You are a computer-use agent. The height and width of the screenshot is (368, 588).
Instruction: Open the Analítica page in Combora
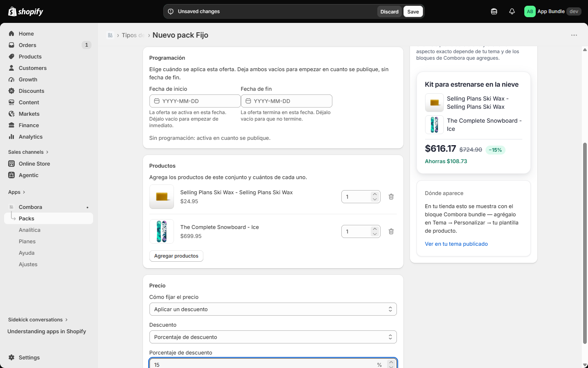click(49, 230)
